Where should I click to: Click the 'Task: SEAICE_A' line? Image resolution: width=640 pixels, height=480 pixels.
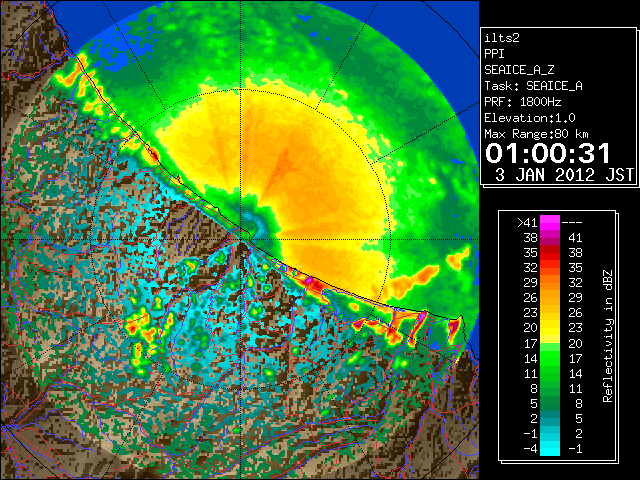[x=533, y=86]
